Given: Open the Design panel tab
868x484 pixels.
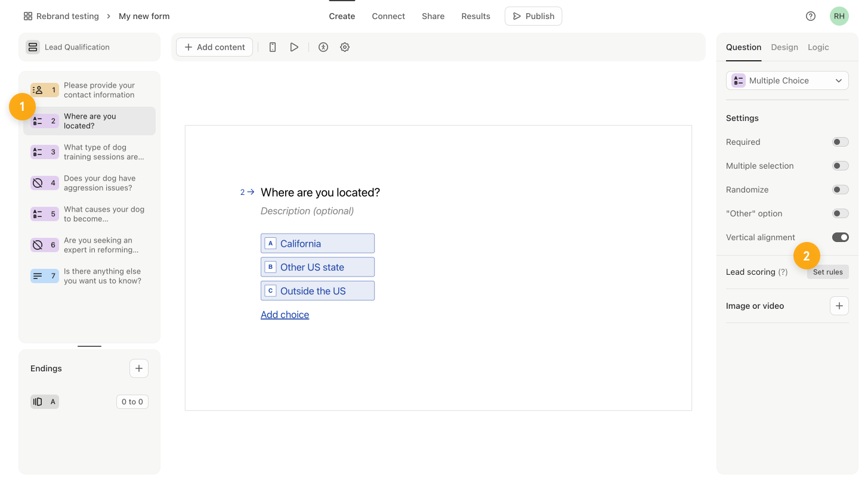Looking at the screenshot, I should click(x=784, y=47).
